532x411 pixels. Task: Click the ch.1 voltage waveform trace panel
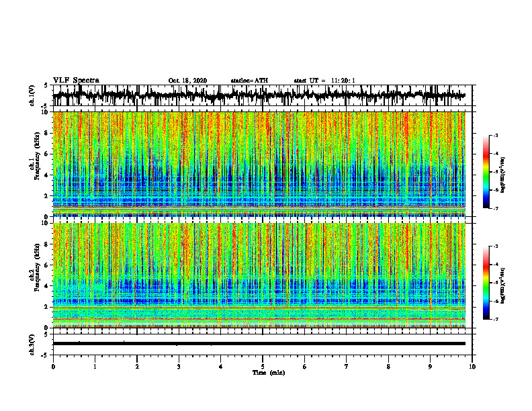pyautogui.click(x=263, y=95)
